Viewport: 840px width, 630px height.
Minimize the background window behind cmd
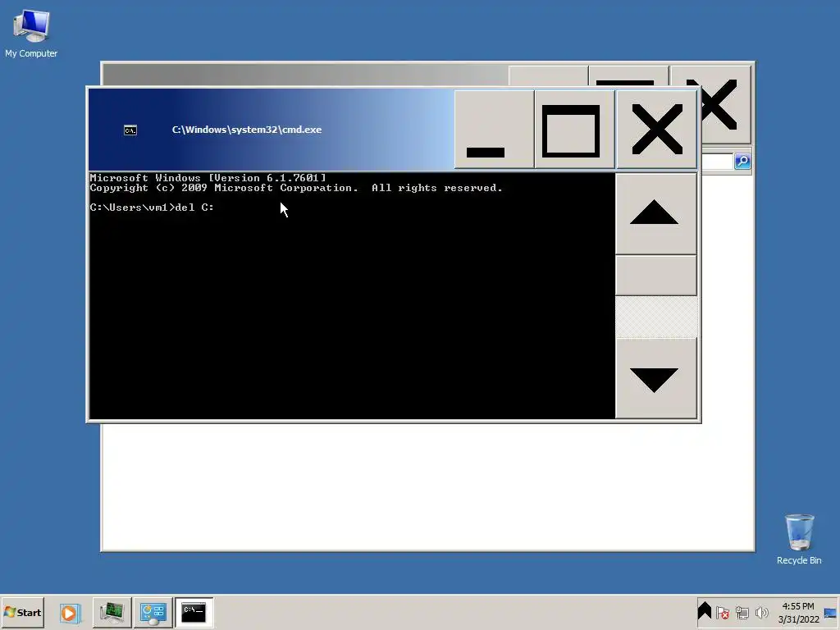point(548,75)
